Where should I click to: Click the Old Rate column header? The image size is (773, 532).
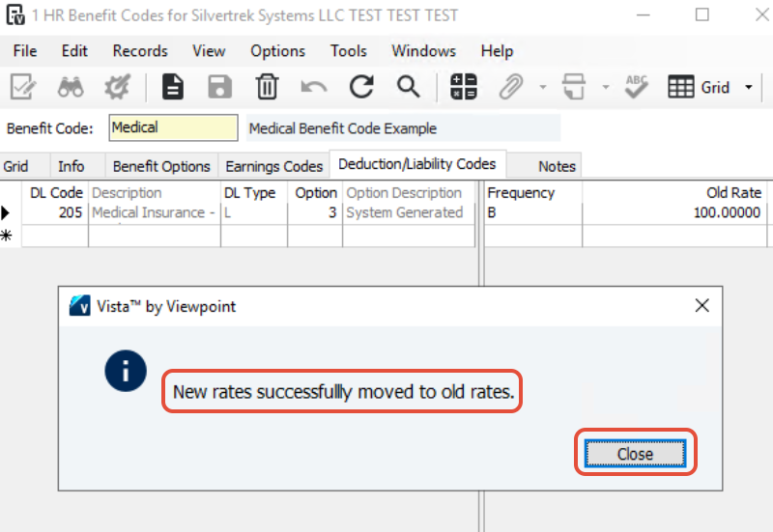(x=673, y=192)
